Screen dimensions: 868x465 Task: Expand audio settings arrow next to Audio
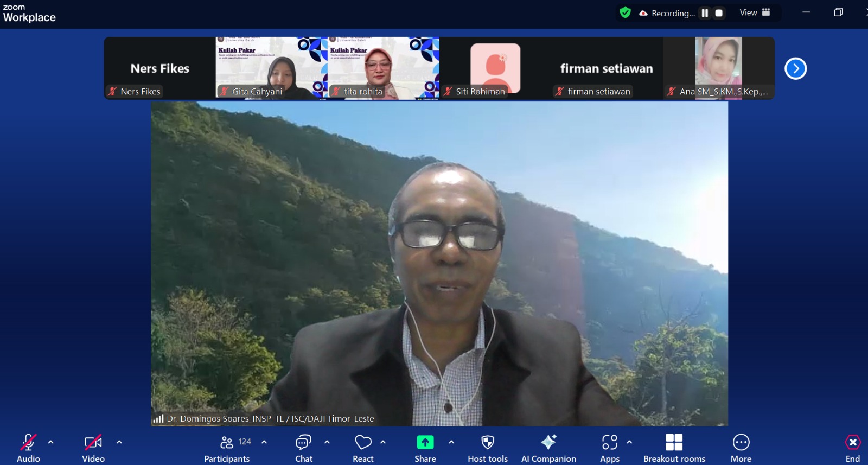51,442
